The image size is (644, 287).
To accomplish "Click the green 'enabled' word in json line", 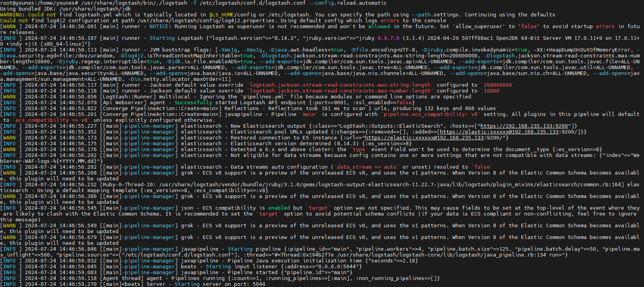I will [x=279, y=208].
